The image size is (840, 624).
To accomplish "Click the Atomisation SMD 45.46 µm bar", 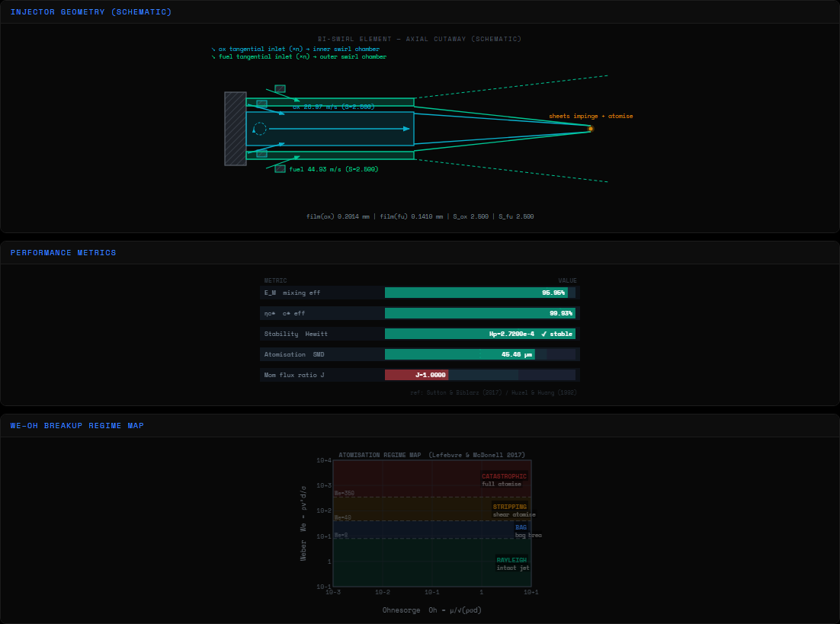I will pos(460,354).
